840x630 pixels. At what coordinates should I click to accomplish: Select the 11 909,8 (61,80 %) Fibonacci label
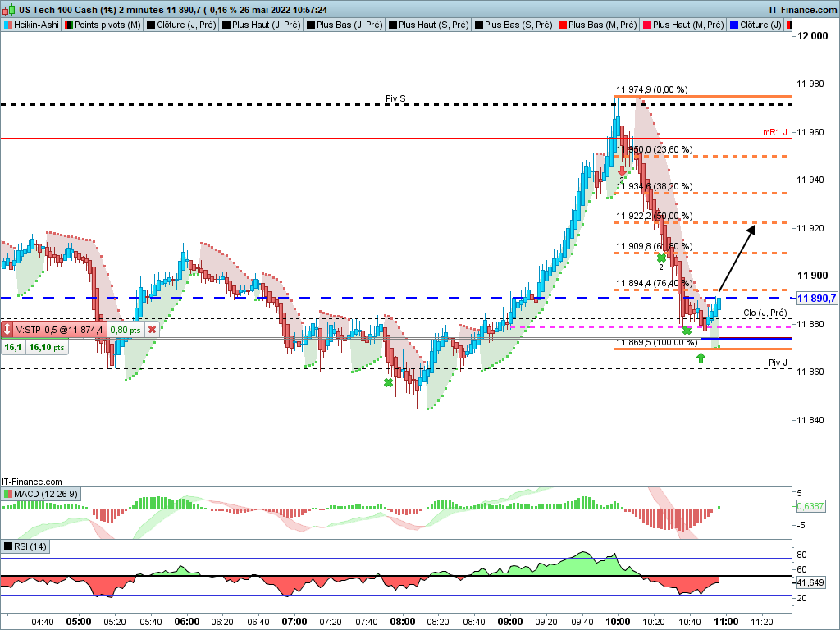654,246
